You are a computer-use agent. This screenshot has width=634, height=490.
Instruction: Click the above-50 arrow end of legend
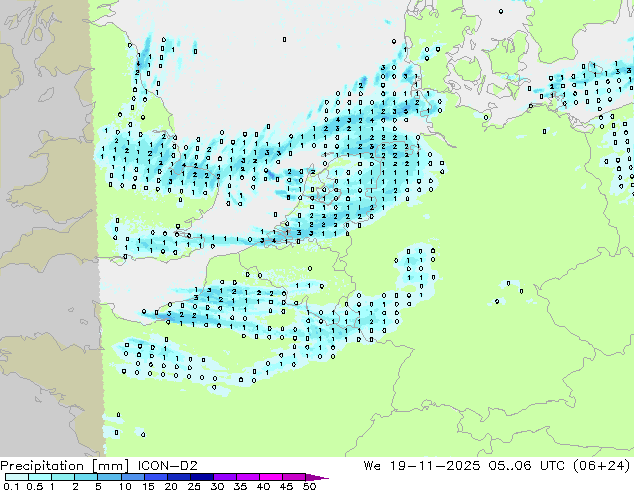pos(317,477)
